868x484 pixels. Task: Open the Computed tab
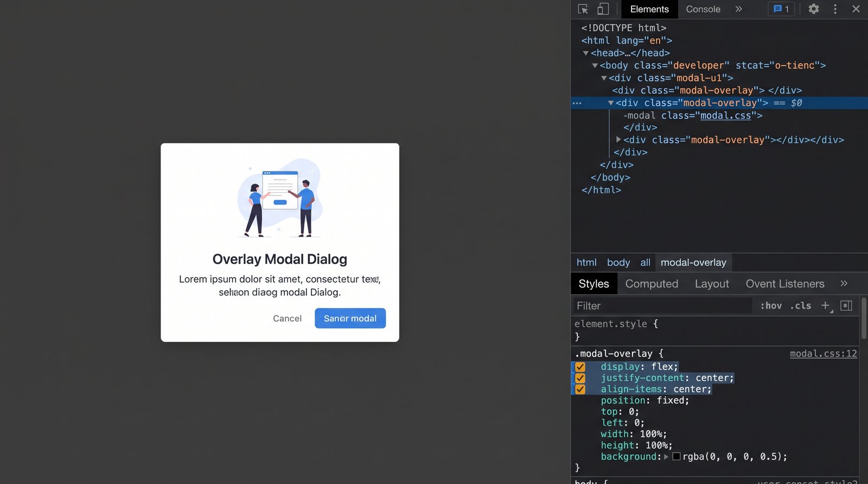pos(652,283)
